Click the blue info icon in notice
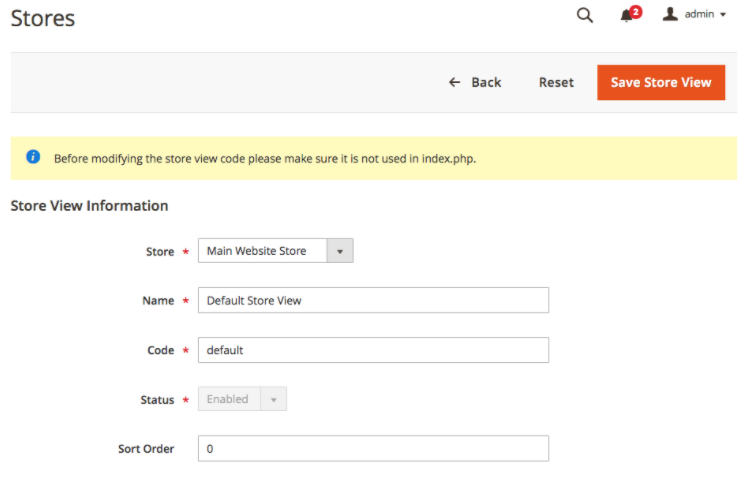 click(x=33, y=157)
